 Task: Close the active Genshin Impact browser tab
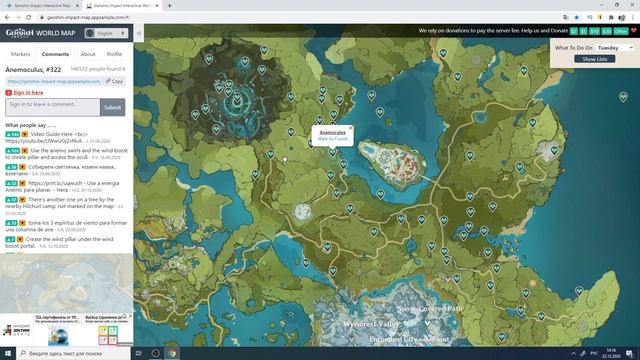click(157, 6)
